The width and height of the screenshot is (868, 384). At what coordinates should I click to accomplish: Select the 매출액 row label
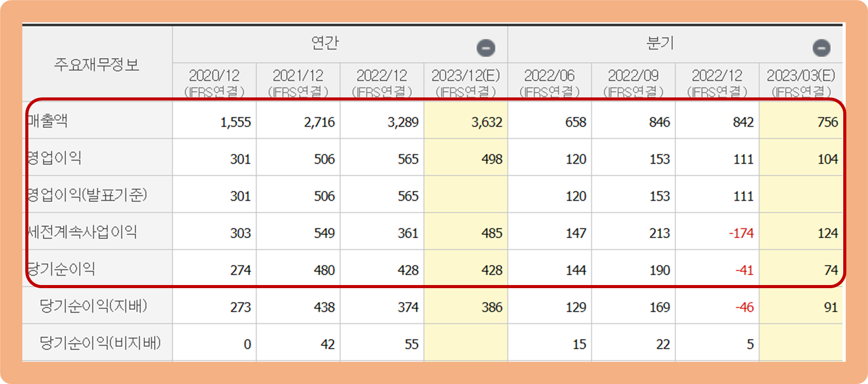tap(47, 121)
